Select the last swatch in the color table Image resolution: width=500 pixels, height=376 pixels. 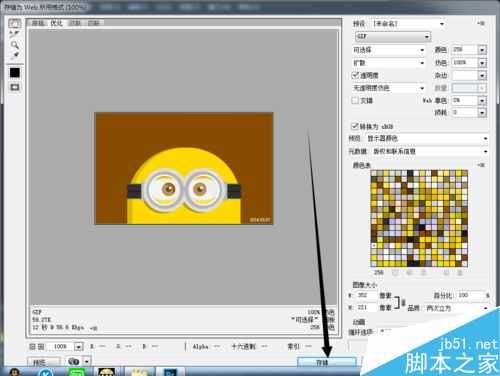point(464,263)
